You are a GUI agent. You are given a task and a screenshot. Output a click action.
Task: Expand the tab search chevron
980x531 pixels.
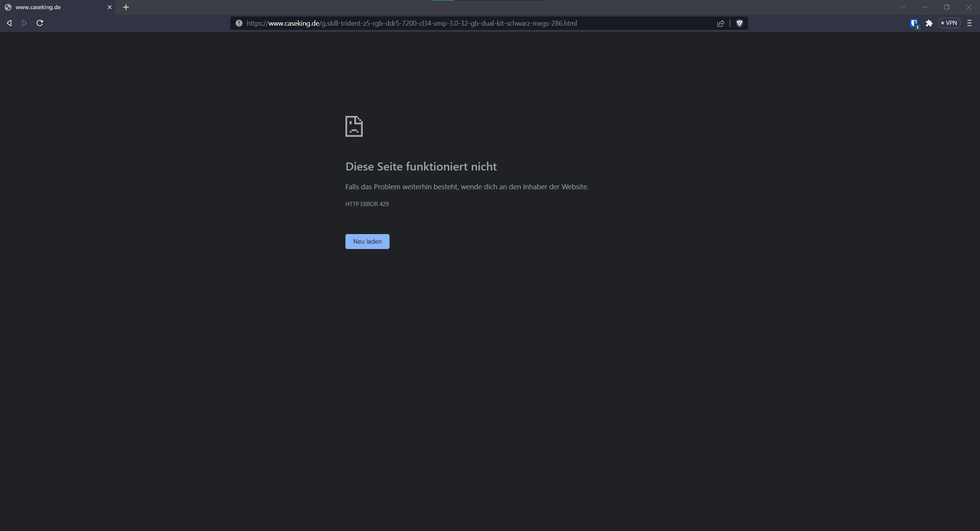(x=903, y=7)
